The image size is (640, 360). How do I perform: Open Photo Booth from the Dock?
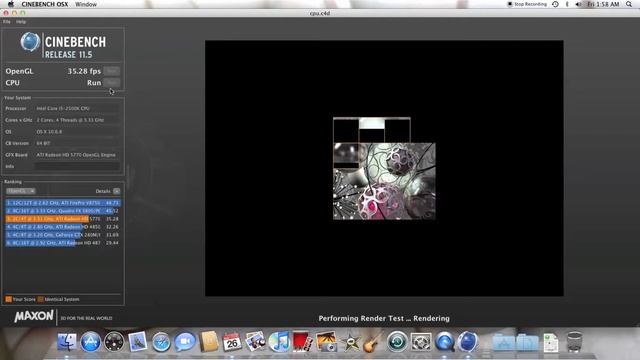302,342
